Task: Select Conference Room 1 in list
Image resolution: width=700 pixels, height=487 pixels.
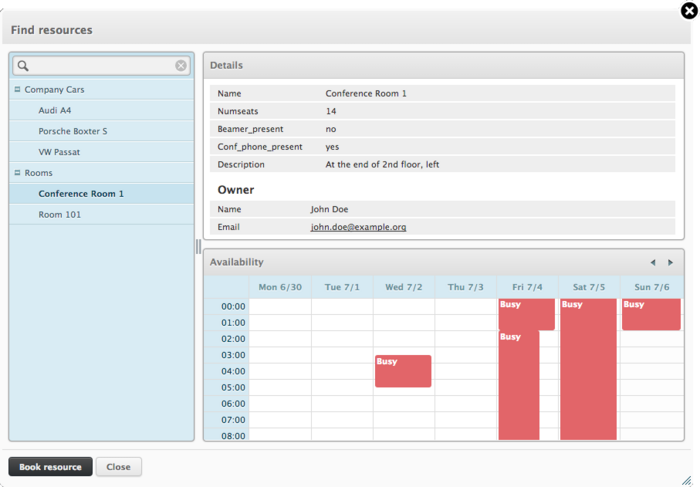Action: pos(81,194)
